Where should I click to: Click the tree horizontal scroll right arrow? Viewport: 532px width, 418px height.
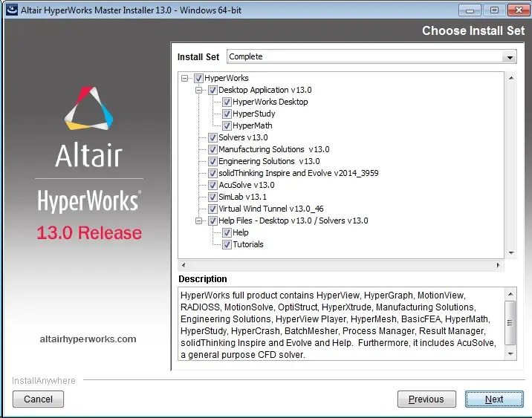[498, 266]
